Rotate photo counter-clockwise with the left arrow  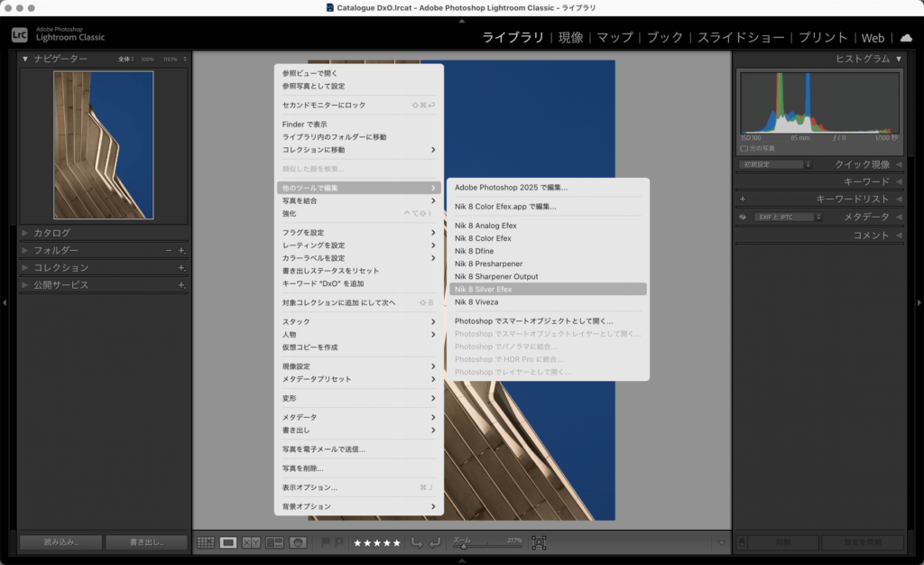point(417,542)
